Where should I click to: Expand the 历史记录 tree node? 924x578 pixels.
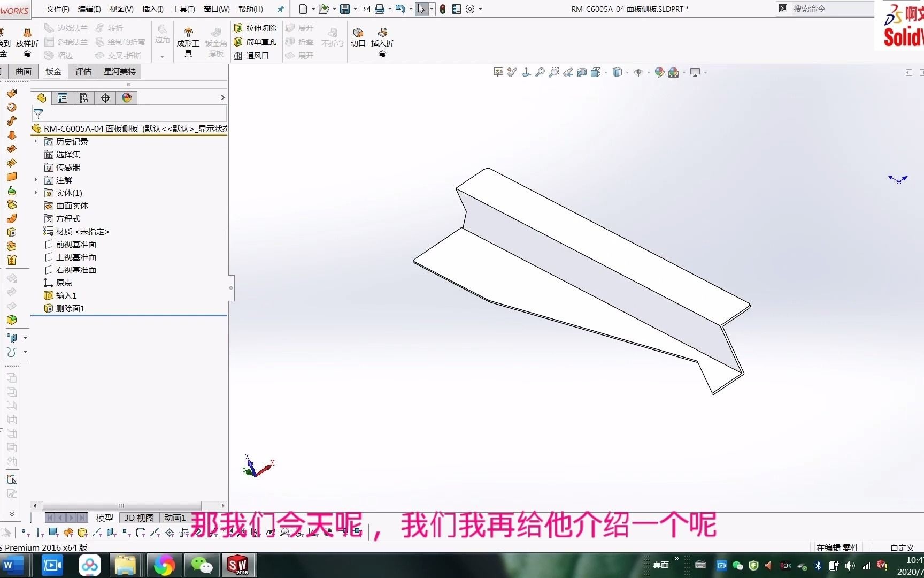click(35, 141)
